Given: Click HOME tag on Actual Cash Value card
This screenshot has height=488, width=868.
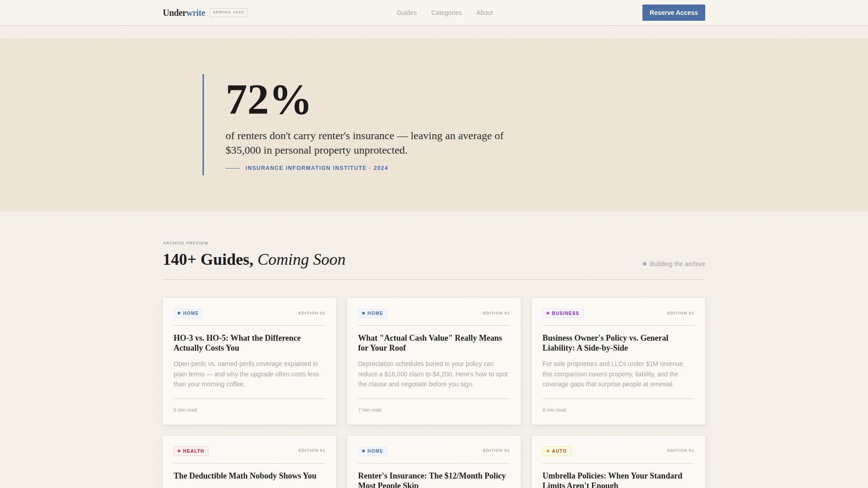Looking at the screenshot, I should click(x=373, y=313).
